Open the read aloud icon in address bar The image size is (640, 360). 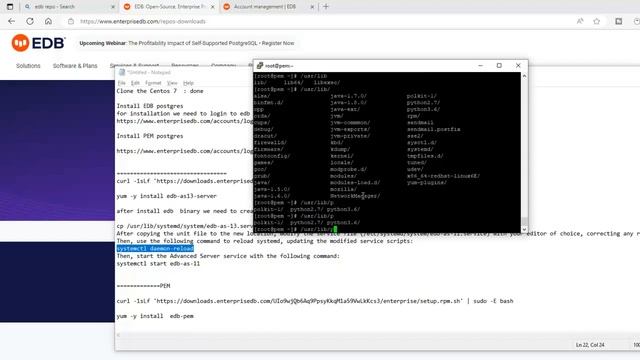point(580,21)
